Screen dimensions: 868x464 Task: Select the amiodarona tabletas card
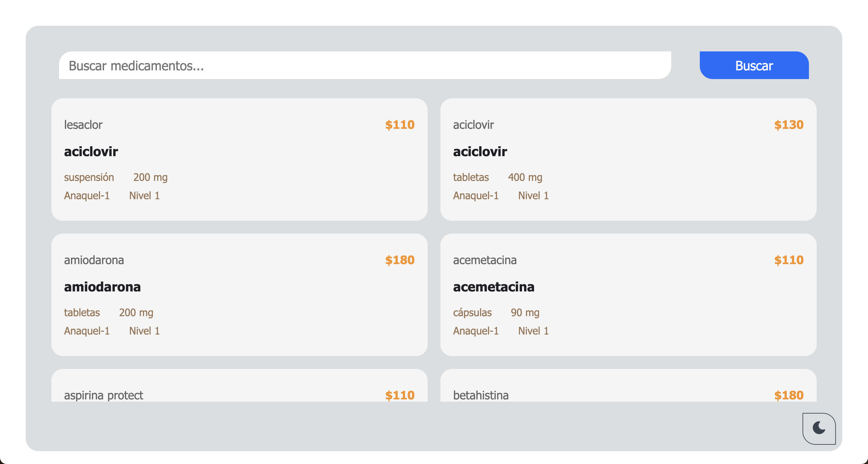tap(239, 295)
